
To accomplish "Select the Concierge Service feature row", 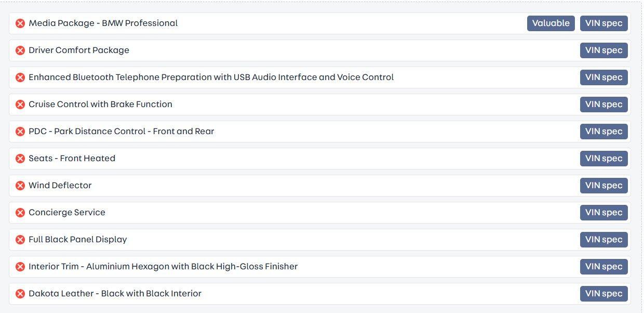I will pyautogui.click(x=67, y=213).
